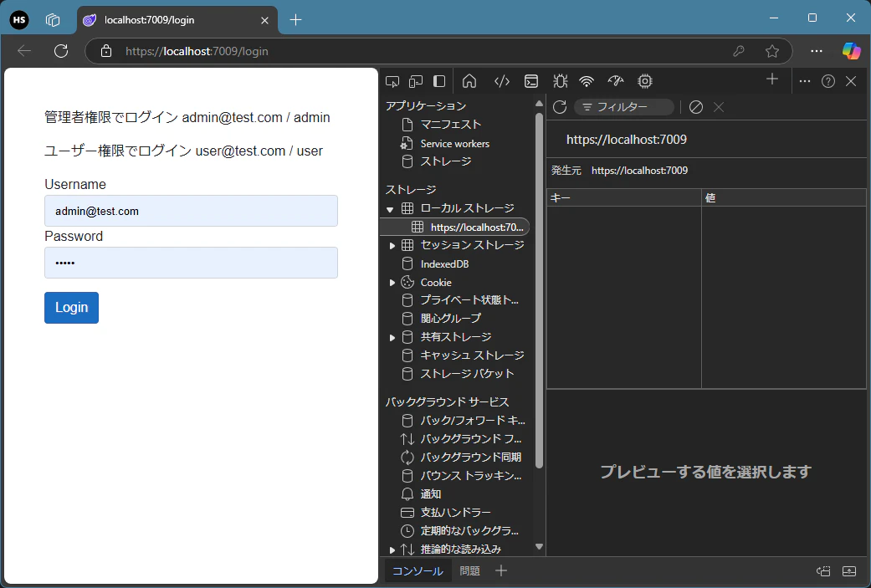The height and width of the screenshot is (588, 871).
Task: Open the Console tool icon
Action: coord(531,82)
